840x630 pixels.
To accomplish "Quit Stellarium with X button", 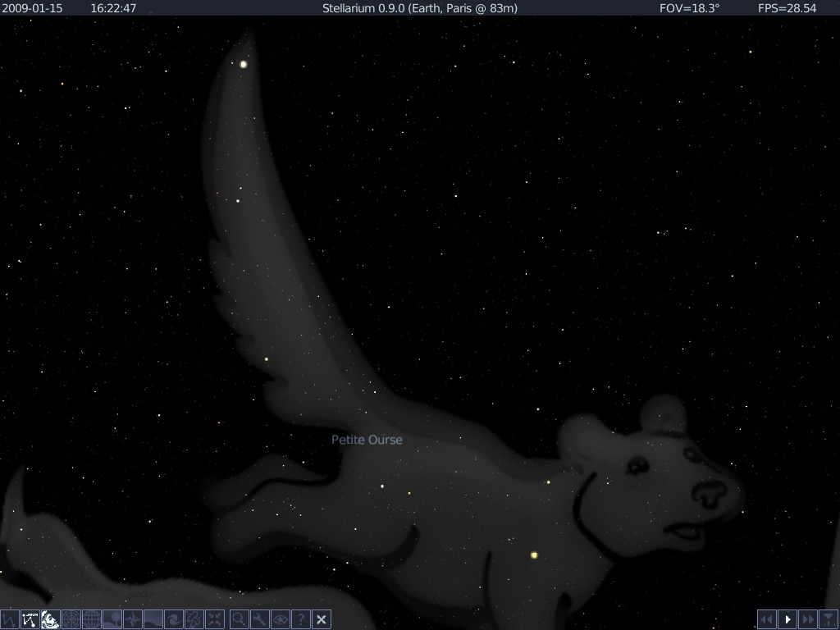I will click(x=321, y=620).
